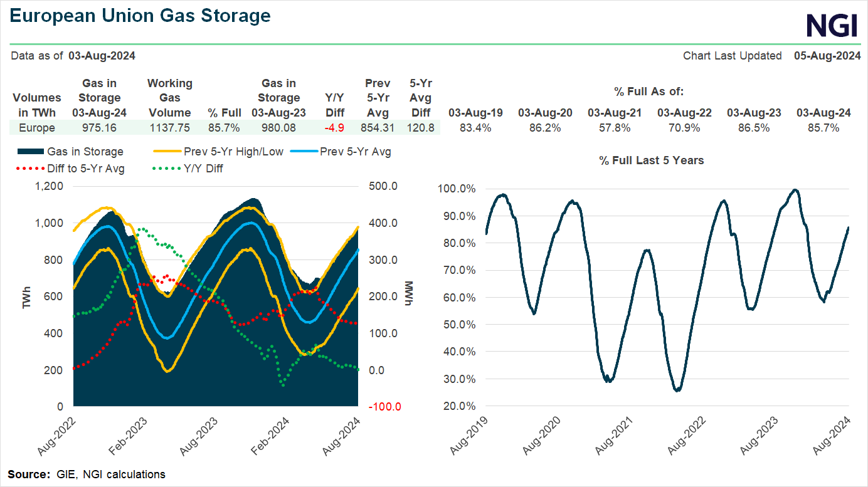This screenshot has width=868, height=487.
Task: Click the 120.8 5-Yr Avg Diff value
Action: (421, 128)
